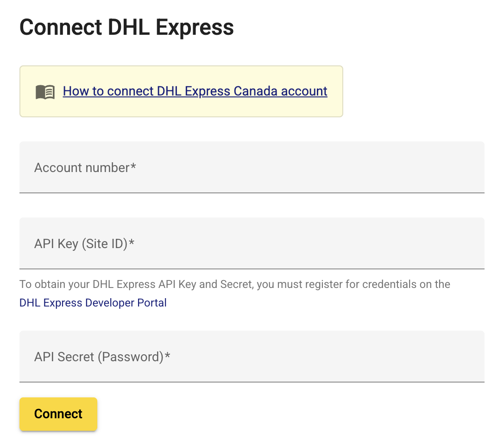This screenshot has width=504, height=447.
Task: Click the word Portal in the developer link
Action: click(152, 303)
